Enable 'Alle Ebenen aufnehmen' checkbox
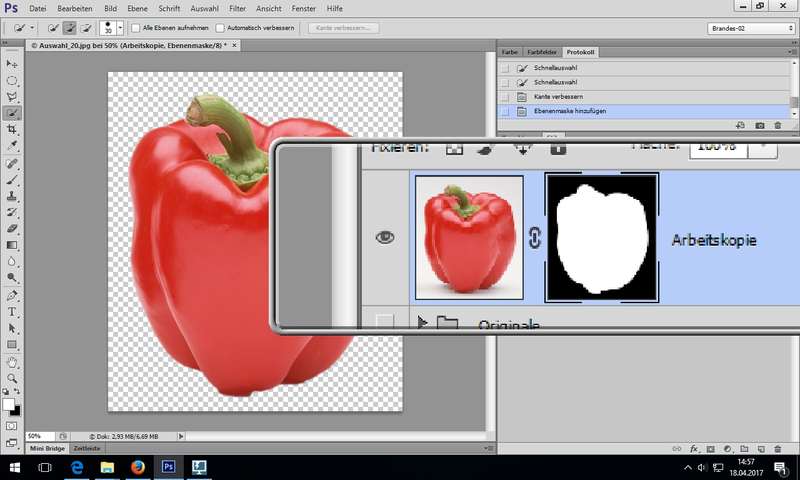This screenshot has width=800, height=480. point(137,28)
